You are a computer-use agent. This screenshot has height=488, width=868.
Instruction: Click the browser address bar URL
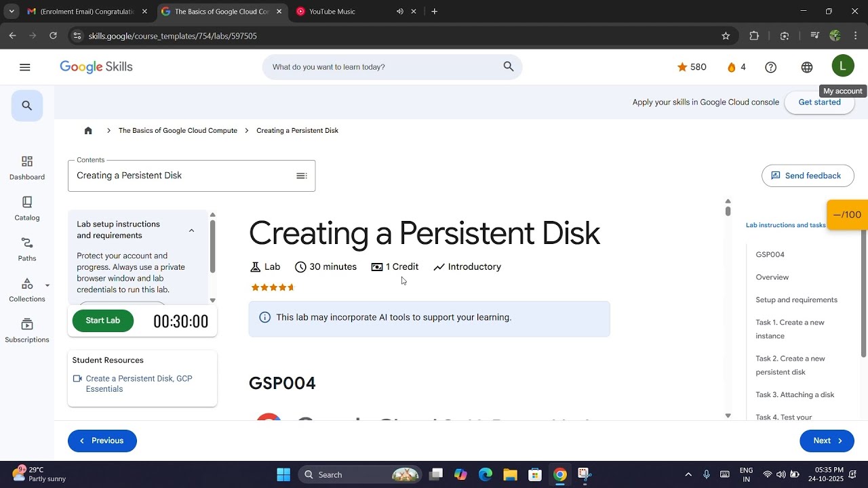173,36
